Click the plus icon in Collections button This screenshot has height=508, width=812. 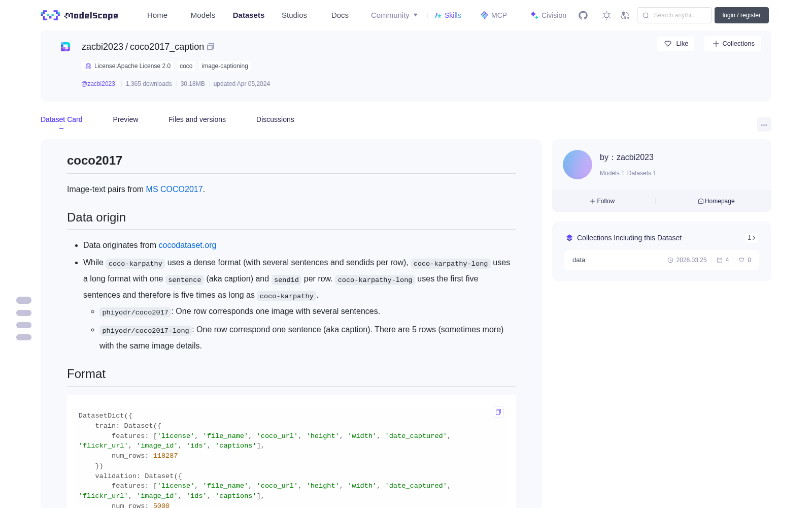click(716, 44)
